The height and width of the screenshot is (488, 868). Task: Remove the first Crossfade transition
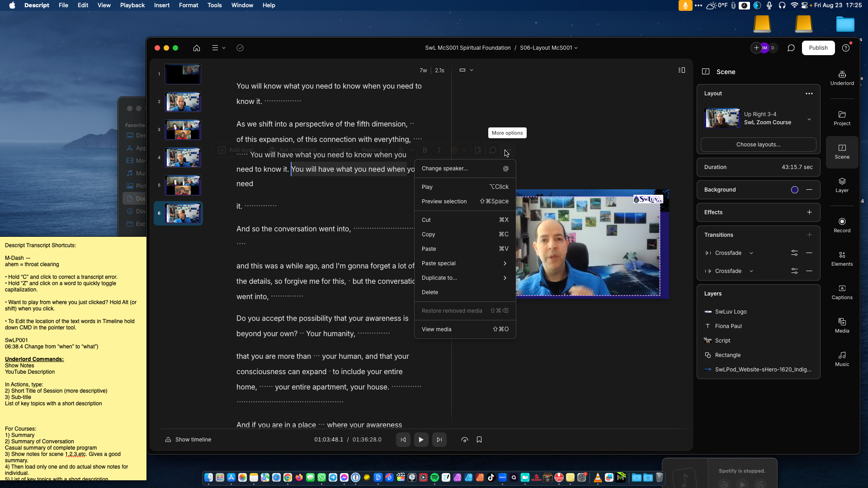tap(809, 253)
